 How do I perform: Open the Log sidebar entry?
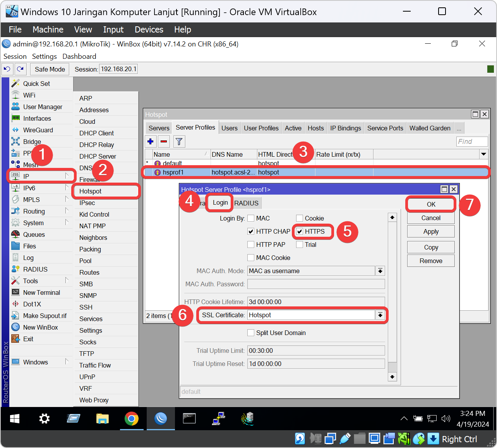click(28, 258)
